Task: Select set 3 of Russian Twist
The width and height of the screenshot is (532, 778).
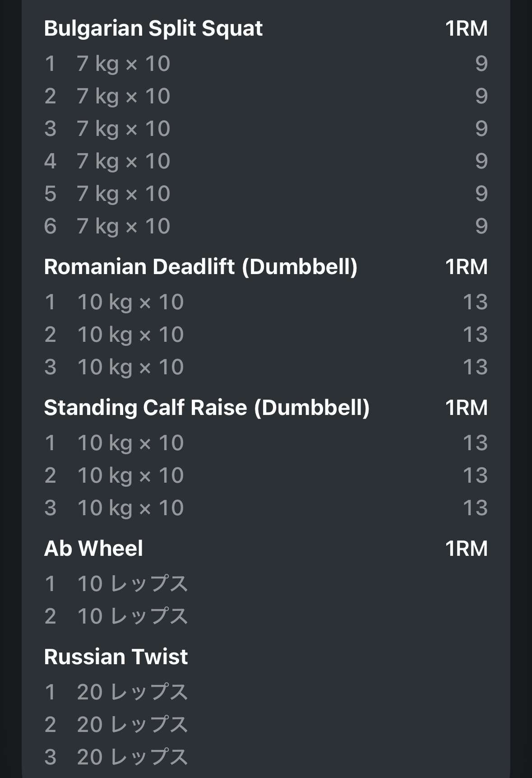Action: (x=132, y=757)
